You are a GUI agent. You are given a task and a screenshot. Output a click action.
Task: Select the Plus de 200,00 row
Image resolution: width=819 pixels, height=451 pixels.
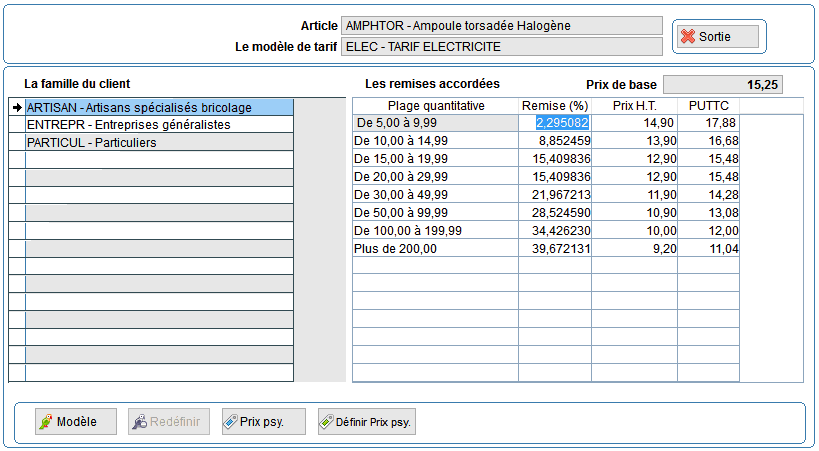coord(435,248)
